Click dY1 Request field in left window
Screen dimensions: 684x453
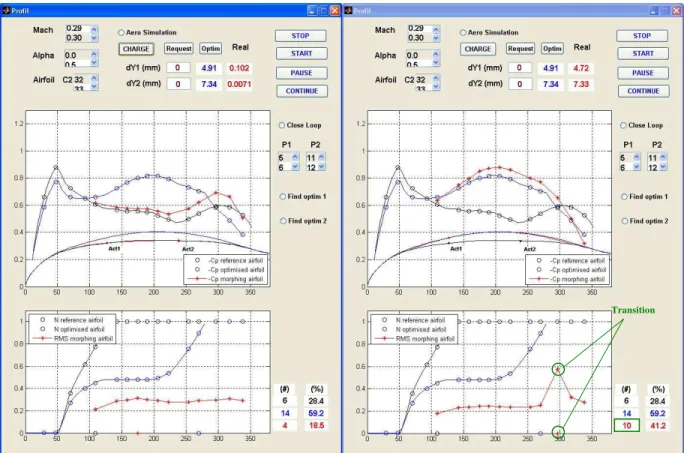click(x=178, y=68)
